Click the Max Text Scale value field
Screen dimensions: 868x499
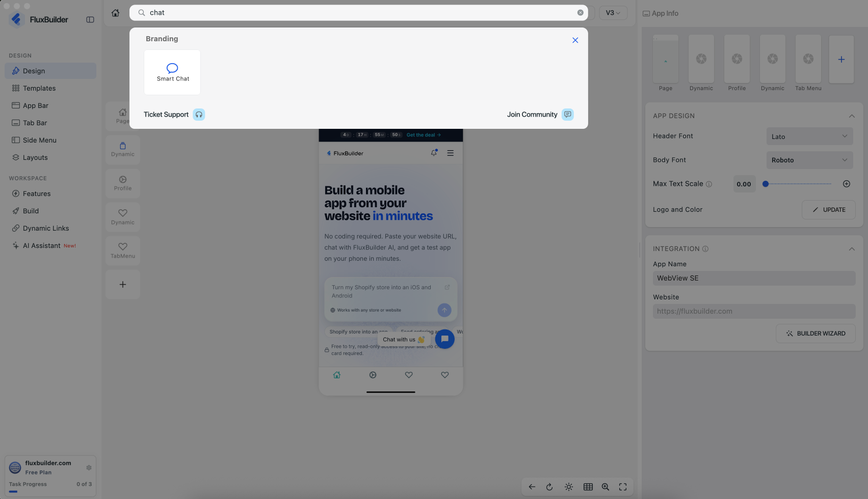click(x=744, y=184)
